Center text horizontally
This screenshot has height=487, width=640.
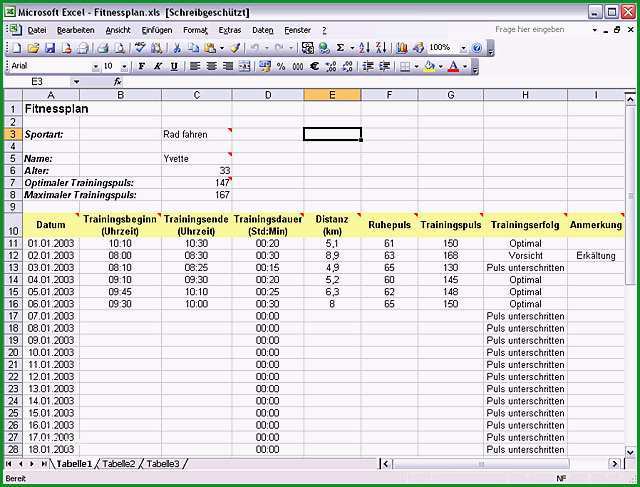[211, 66]
